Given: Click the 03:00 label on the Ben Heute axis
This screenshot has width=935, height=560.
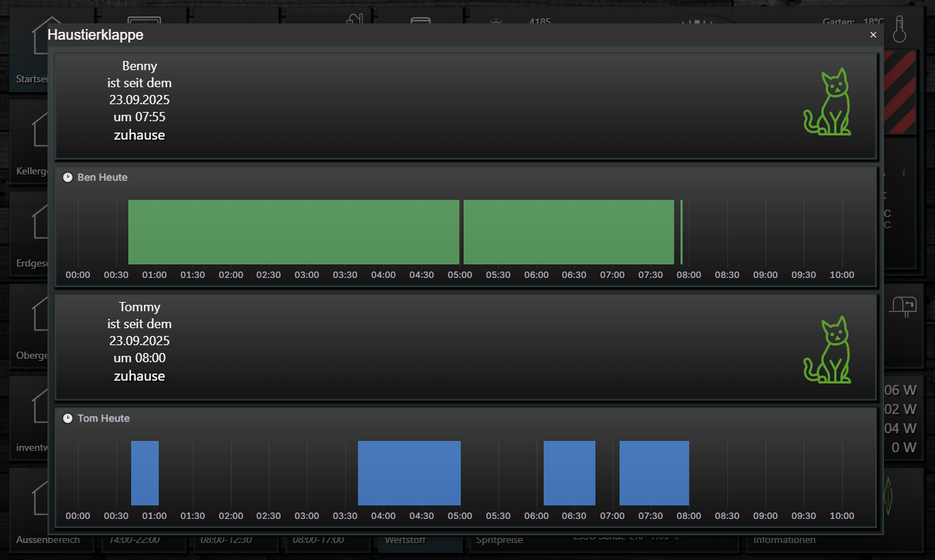Looking at the screenshot, I should 307,275.
